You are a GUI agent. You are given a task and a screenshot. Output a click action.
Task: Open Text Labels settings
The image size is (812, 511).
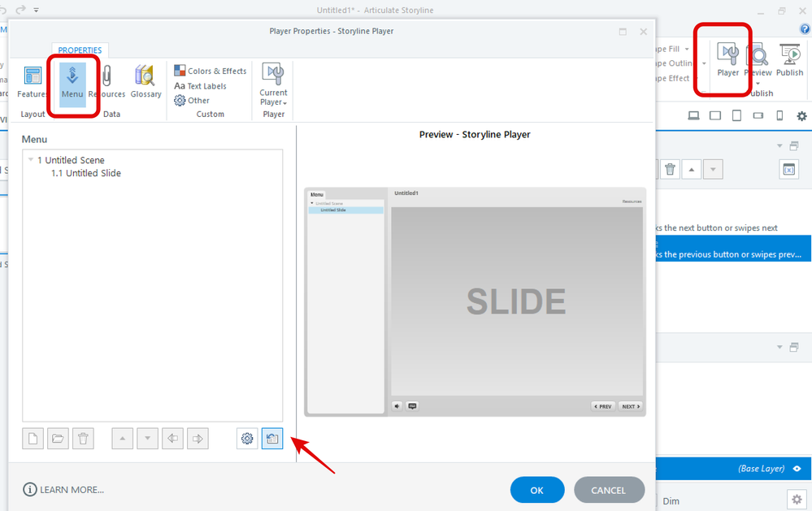(x=201, y=86)
